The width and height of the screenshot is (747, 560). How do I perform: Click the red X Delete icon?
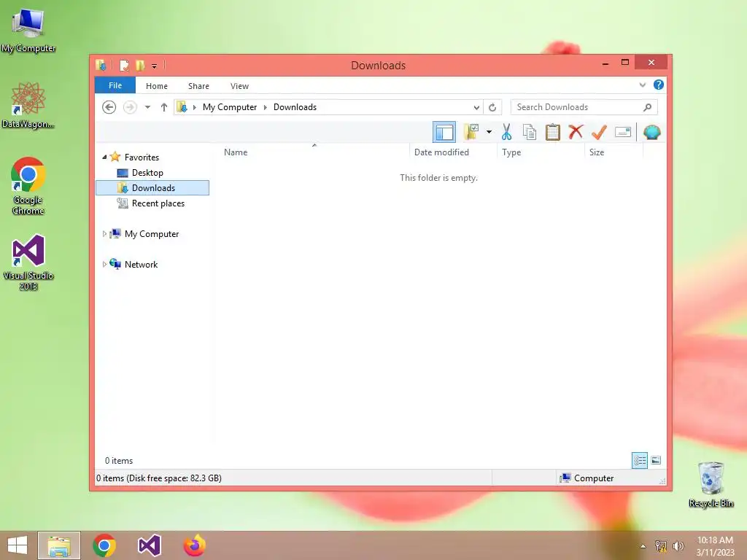pyautogui.click(x=576, y=131)
